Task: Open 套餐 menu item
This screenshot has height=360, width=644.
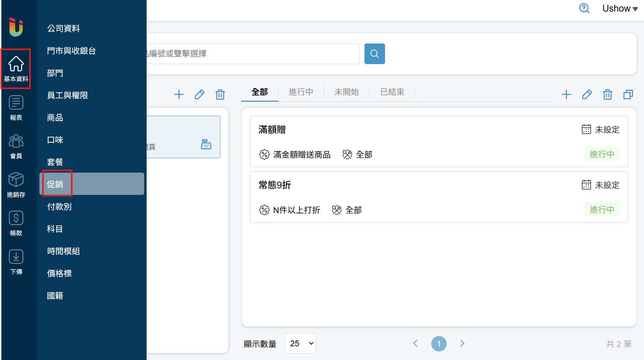Action: point(92,162)
